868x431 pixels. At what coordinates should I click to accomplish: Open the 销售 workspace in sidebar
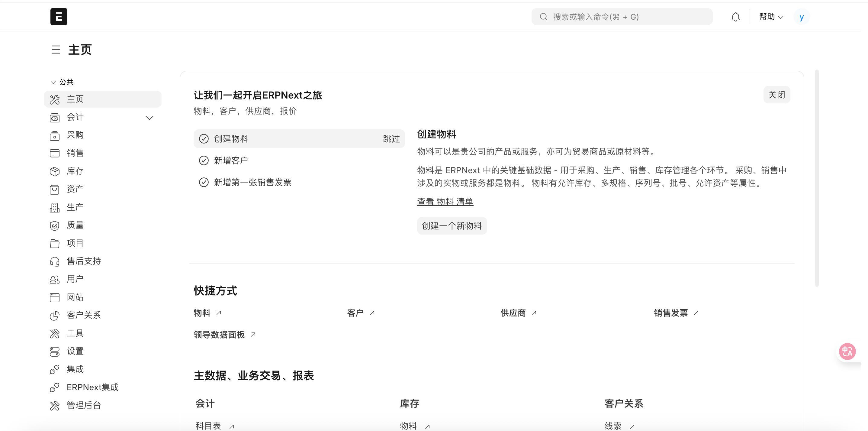pos(75,153)
